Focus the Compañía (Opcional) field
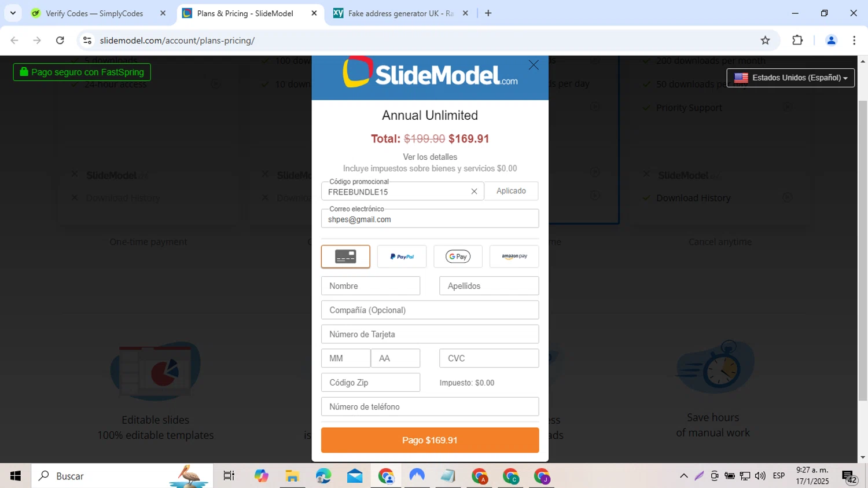868x488 pixels. (430, 310)
